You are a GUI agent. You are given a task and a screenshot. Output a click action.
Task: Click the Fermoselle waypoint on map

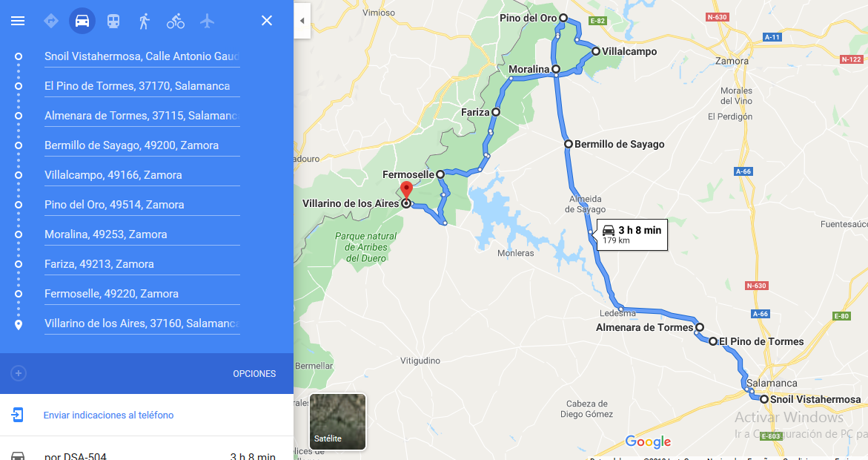click(x=440, y=174)
